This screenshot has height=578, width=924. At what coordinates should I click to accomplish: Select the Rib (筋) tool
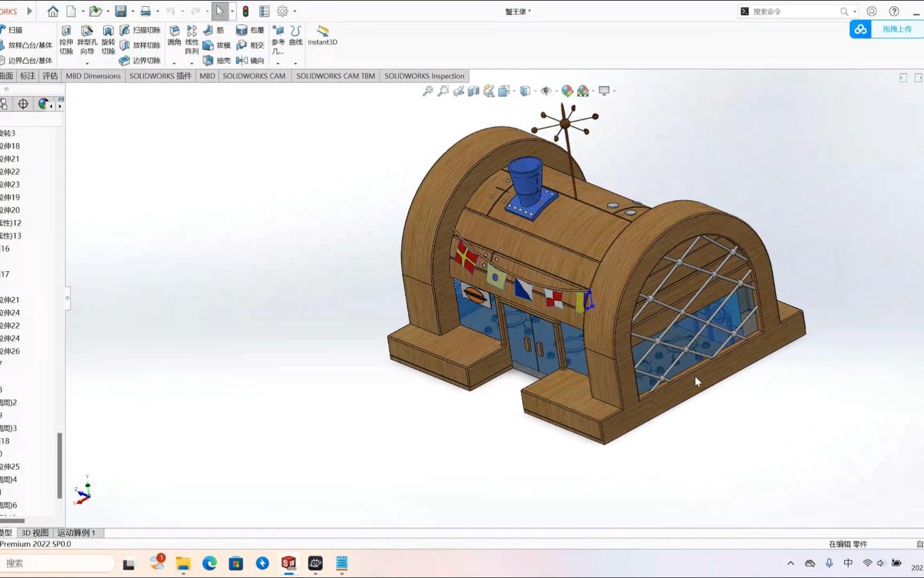point(214,30)
